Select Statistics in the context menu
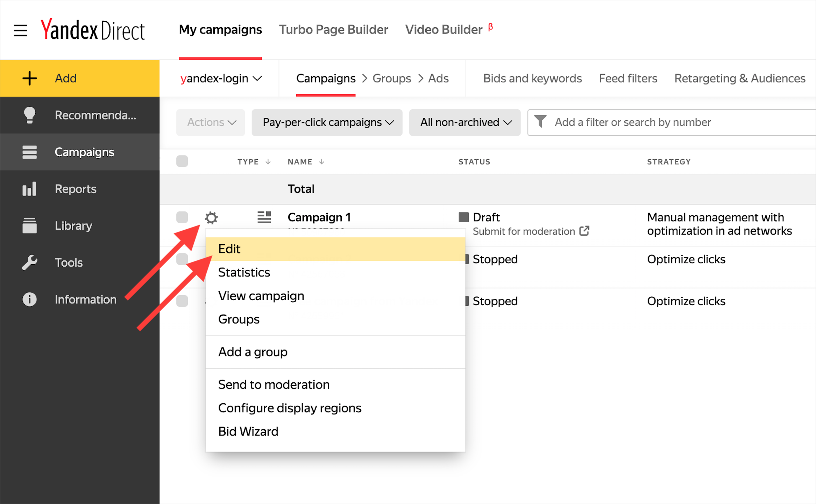This screenshot has width=816, height=504. (x=335, y=272)
